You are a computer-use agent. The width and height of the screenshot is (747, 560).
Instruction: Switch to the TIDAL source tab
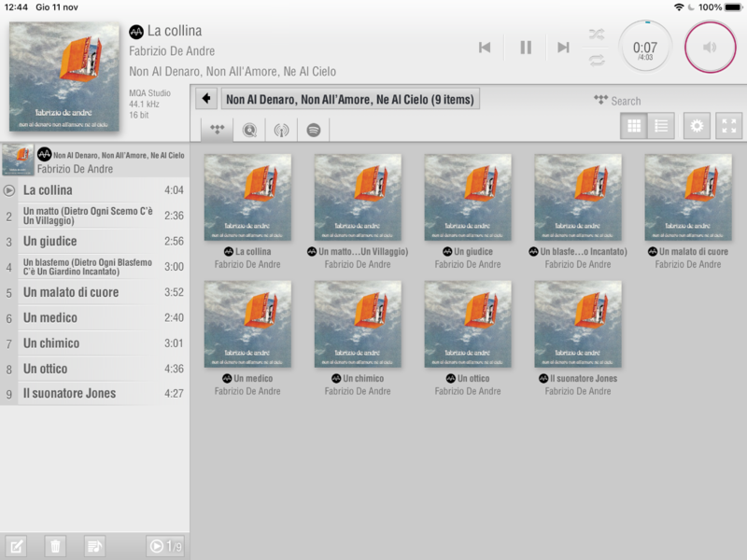point(218,130)
